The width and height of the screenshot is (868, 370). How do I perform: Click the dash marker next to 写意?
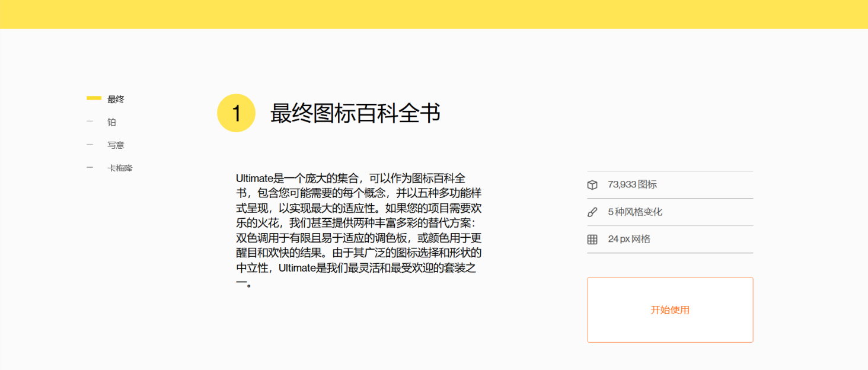pyautogui.click(x=90, y=145)
